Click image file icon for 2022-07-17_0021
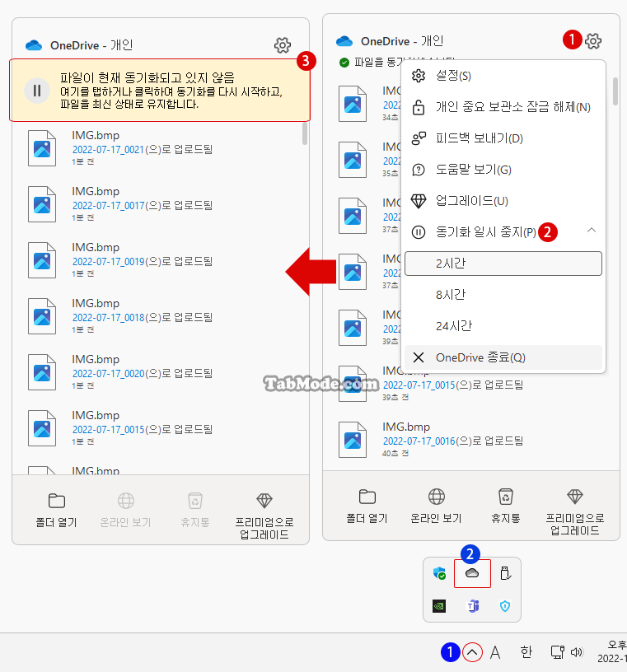The width and height of the screenshot is (627, 672). pos(42,148)
